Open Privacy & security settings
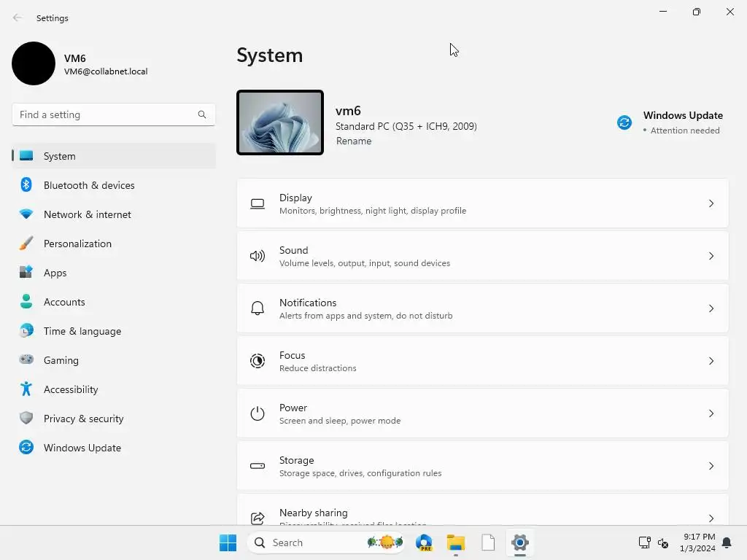The height and width of the screenshot is (560, 747). click(x=114, y=418)
